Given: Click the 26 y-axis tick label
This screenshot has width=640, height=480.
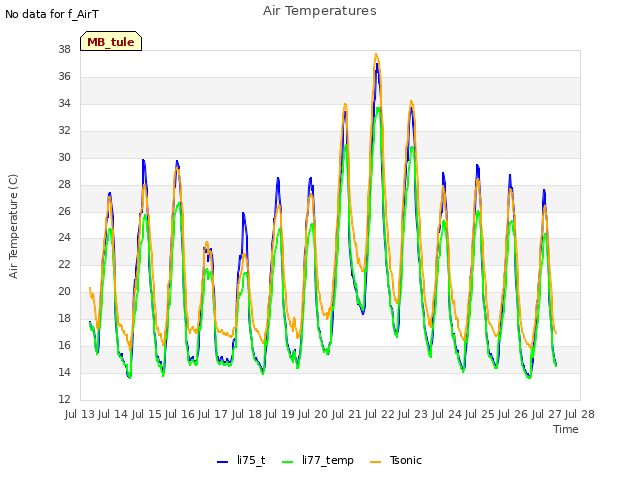Looking at the screenshot, I should tap(64, 211).
